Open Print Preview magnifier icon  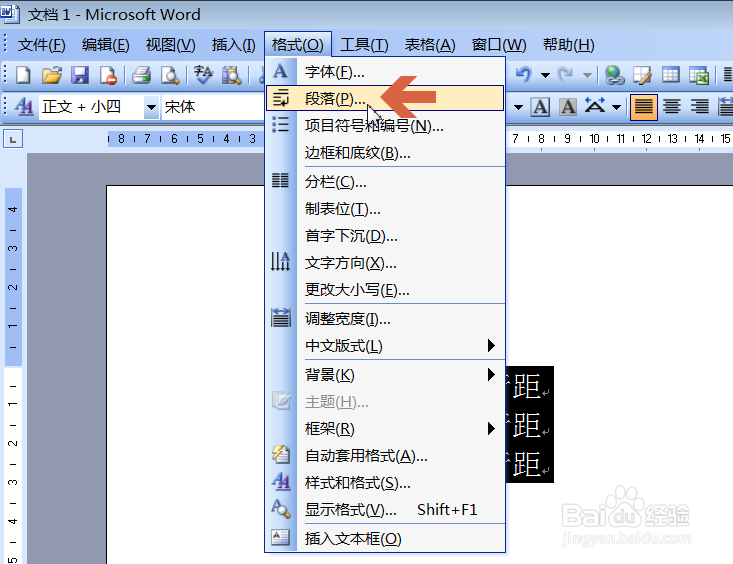click(x=170, y=75)
